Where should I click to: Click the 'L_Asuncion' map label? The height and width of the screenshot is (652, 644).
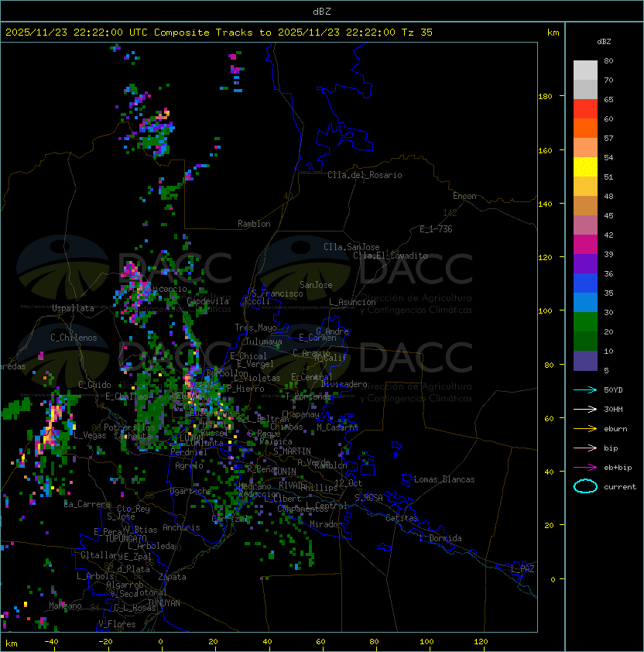click(352, 302)
